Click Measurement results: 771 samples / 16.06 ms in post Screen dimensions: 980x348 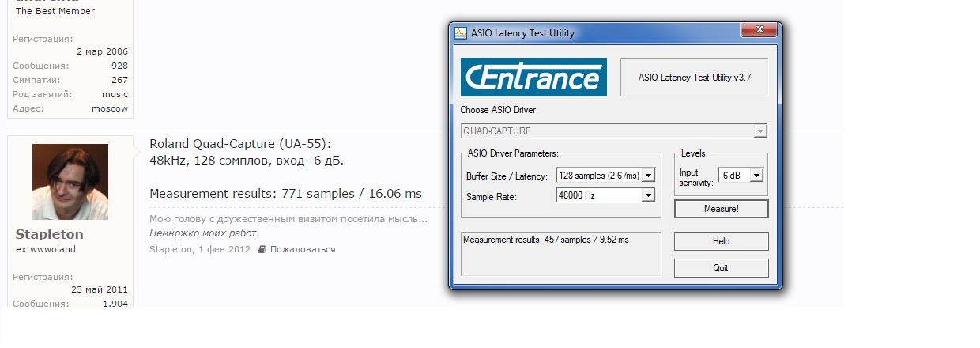pos(285,194)
